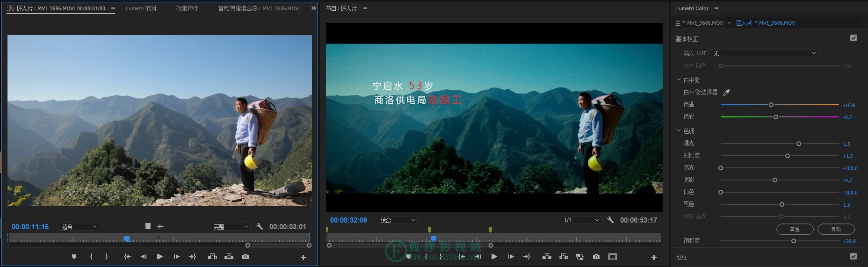Click the blue playhead in Program monitor ruler
This screenshot has height=267, width=868.
[434, 239]
